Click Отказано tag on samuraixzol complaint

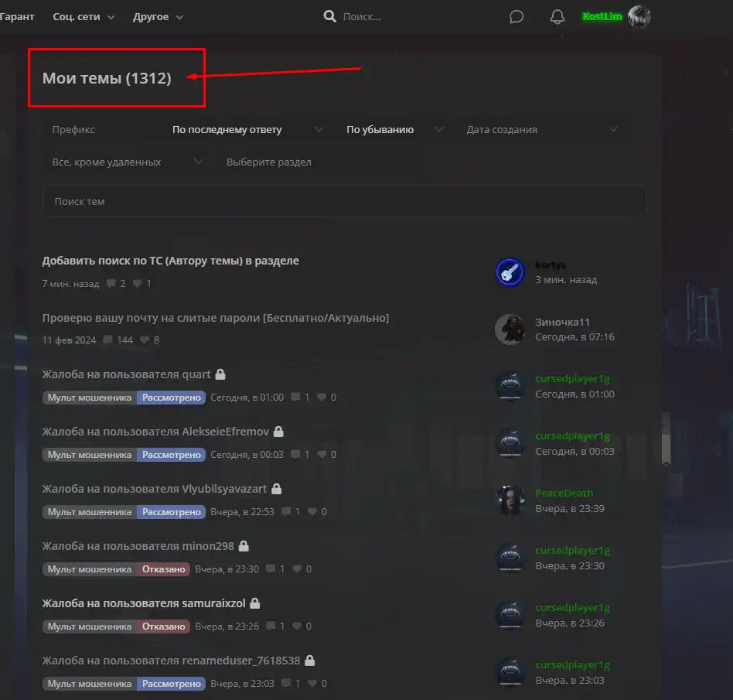click(163, 627)
